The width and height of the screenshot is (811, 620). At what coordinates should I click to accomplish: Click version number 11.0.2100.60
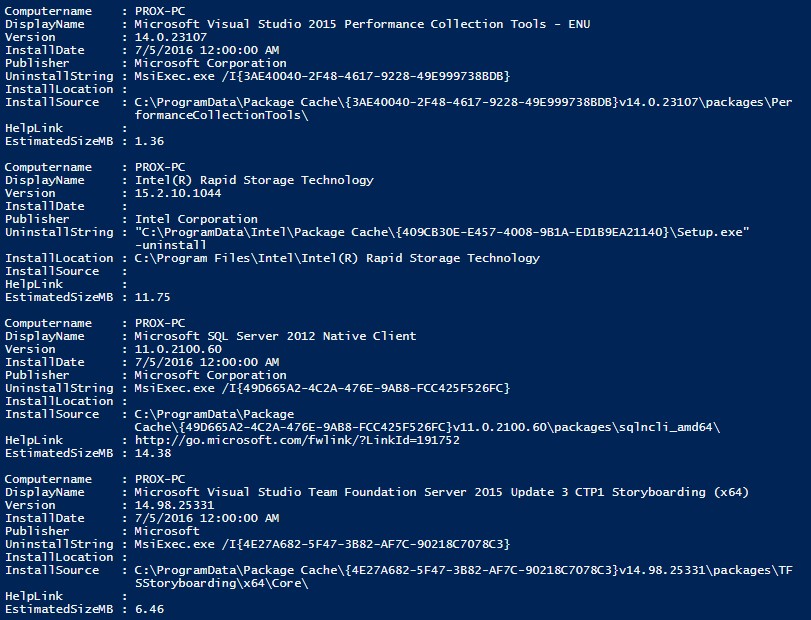tap(178, 349)
